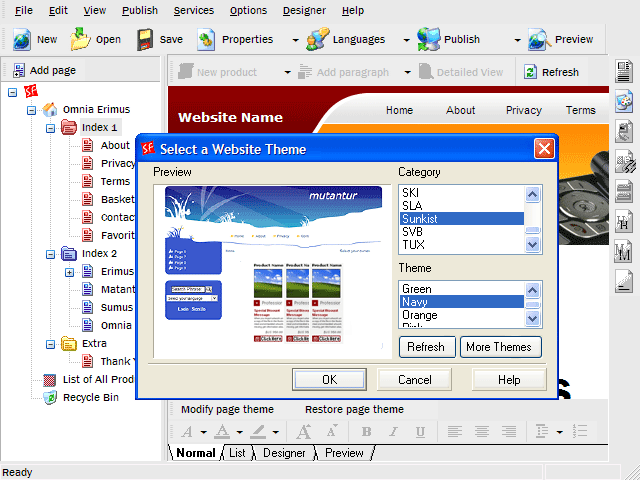
Task: Select the Recycle Bin tree item
Action: coord(91,397)
